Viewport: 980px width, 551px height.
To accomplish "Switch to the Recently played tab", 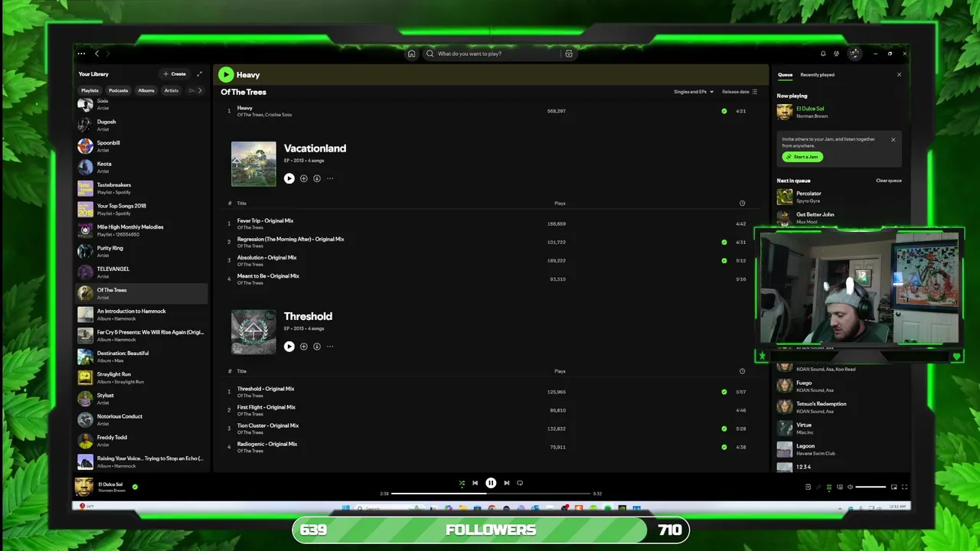I will [x=817, y=75].
